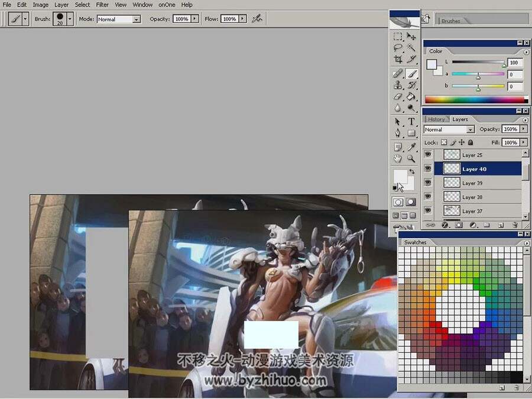Select the Rectangle shape tool
The width and height of the screenshot is (532, 399).
tap(411, 133)
